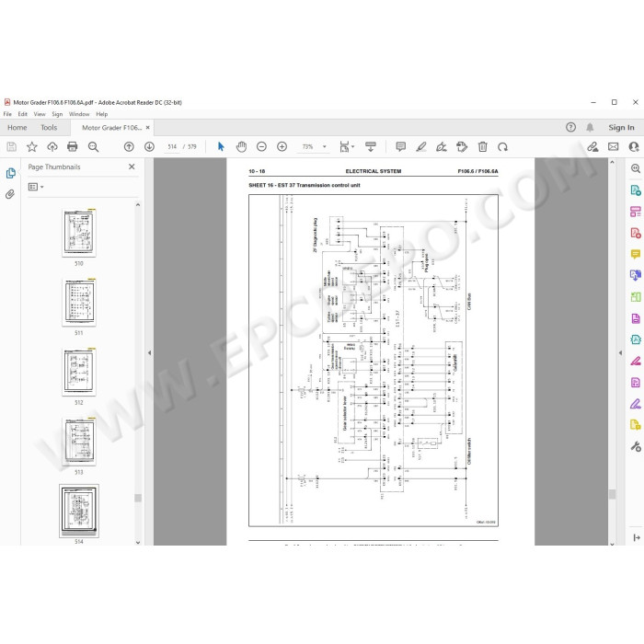Image resolution: width=644 pixels, height=644 pixels.
Task: Print the document with printer icon
Action: 73,146
